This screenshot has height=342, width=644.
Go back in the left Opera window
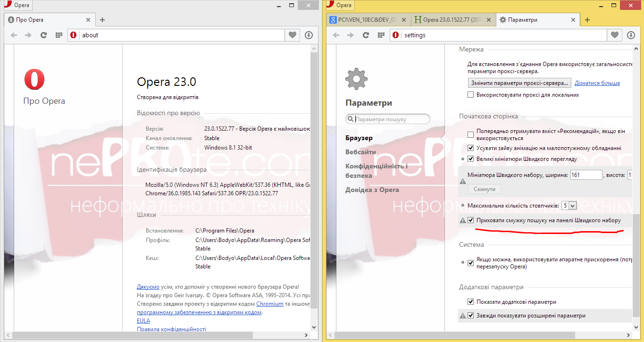point(14,35)
